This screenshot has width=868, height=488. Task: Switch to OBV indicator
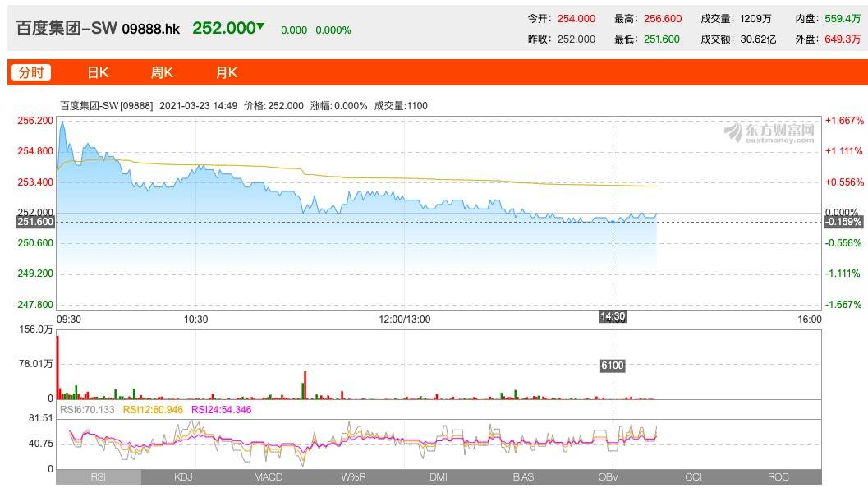tap(609, 476)
